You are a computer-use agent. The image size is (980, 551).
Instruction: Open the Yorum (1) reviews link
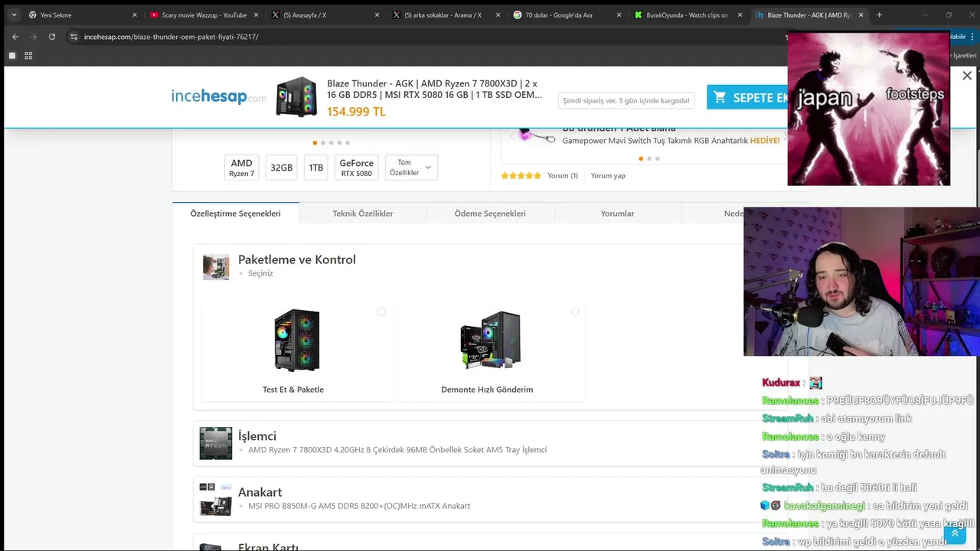pos(563,175)
